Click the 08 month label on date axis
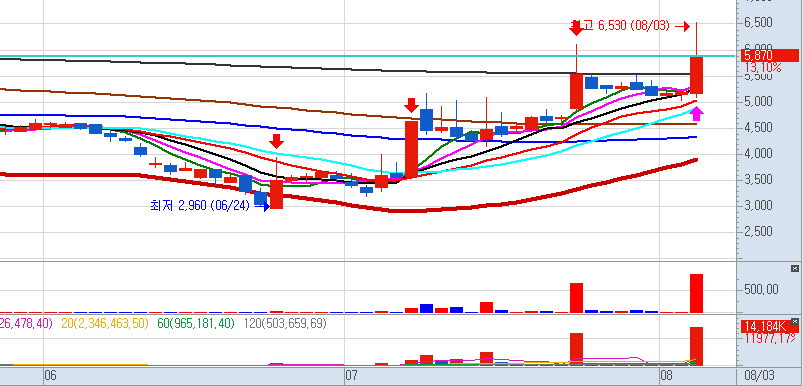803x386 pixels. coord(666,376)
